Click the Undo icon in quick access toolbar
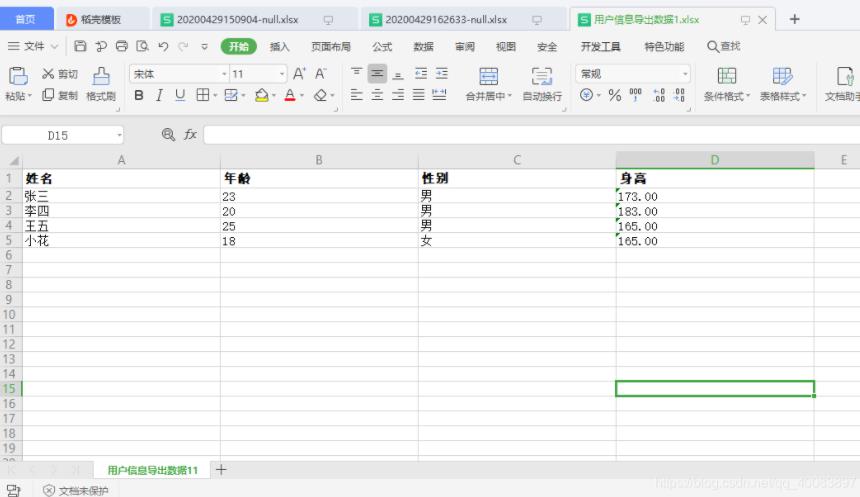 click(x=163, y=46)
